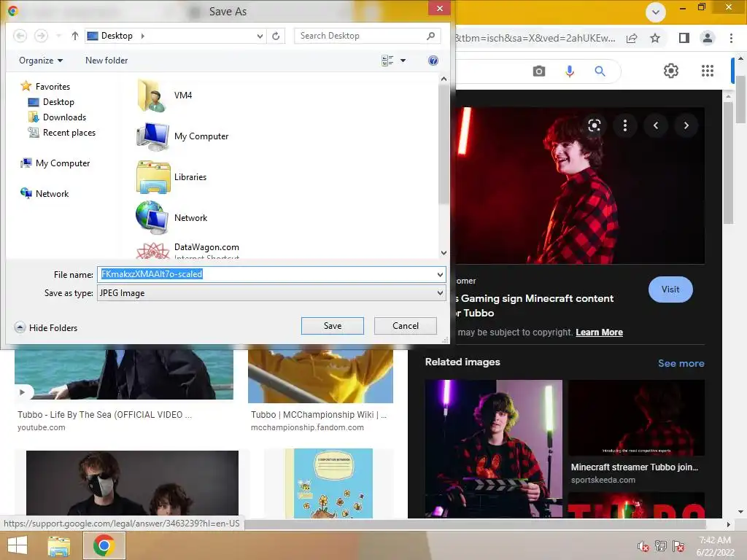Select the DataWagon.com shortcut

(x=187, y=250)
